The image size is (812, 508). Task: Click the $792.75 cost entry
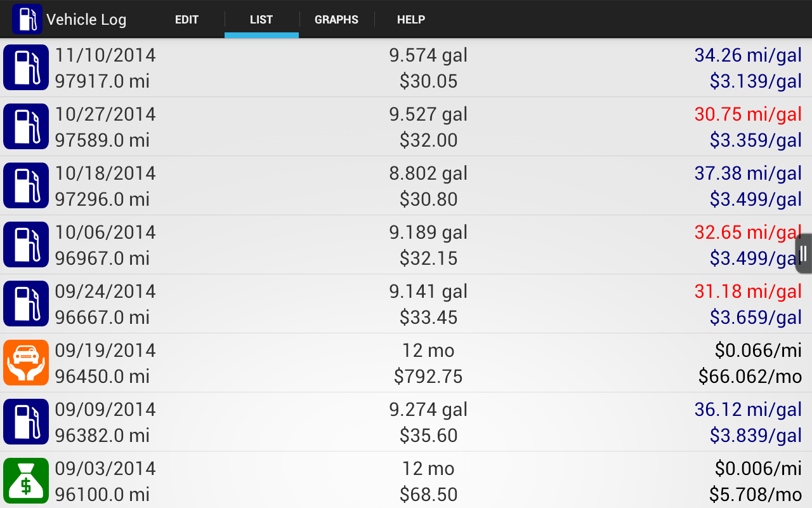(429, 376)
